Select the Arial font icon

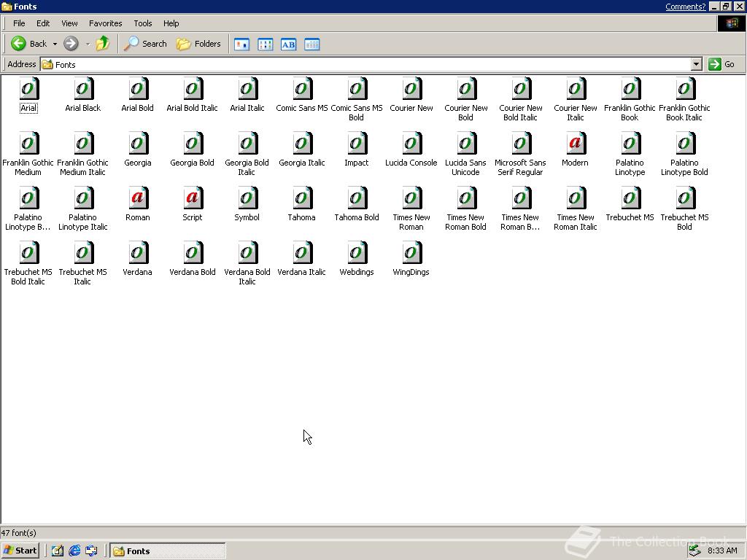[29, 89]
